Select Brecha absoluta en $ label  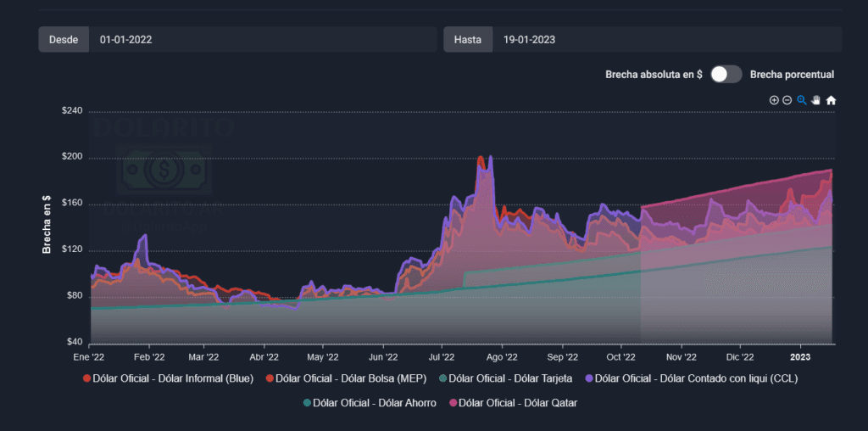[654, 75]
